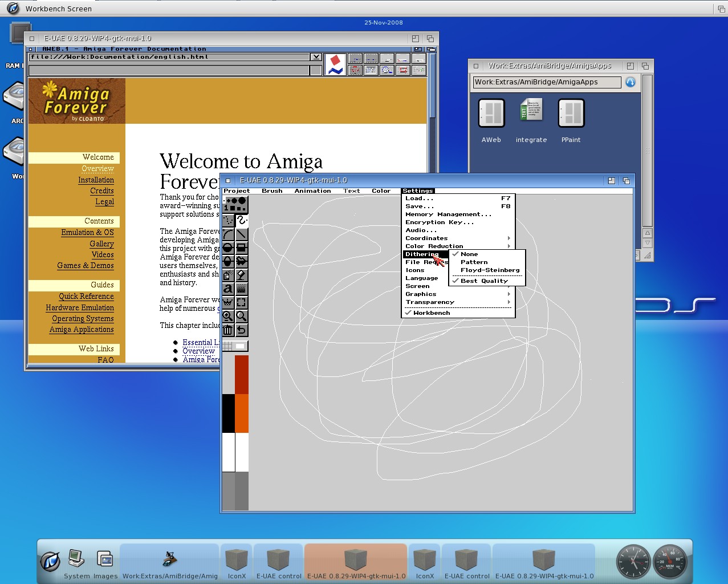
Task: Select the grid pattern tool
Action: point(242,289)
